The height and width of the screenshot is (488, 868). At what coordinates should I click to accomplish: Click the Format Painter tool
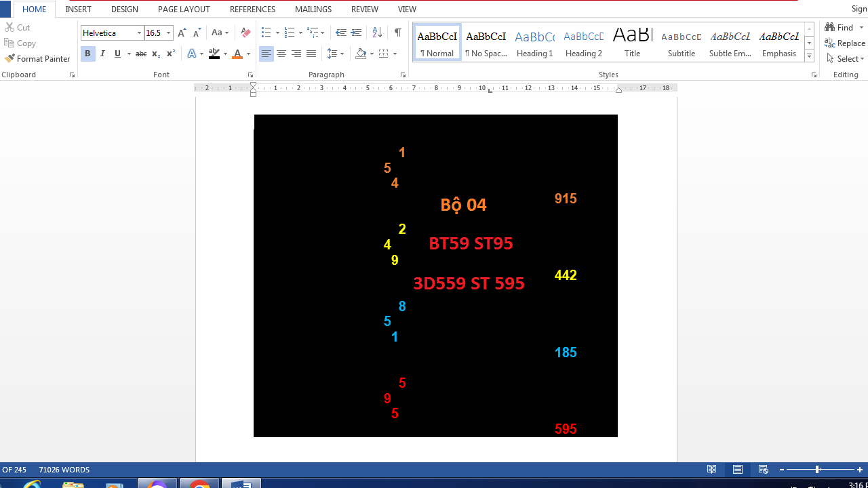(37, 59)
